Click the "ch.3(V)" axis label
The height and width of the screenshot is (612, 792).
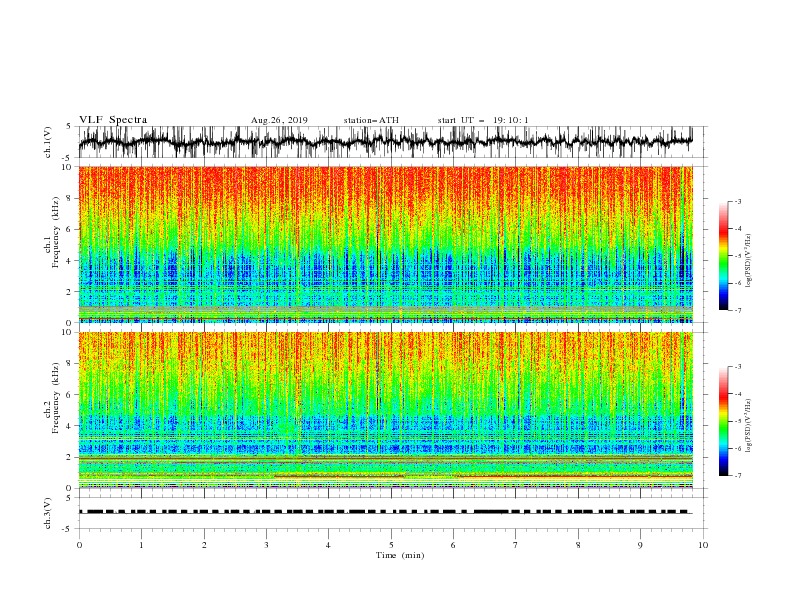[x=48, y=513]
